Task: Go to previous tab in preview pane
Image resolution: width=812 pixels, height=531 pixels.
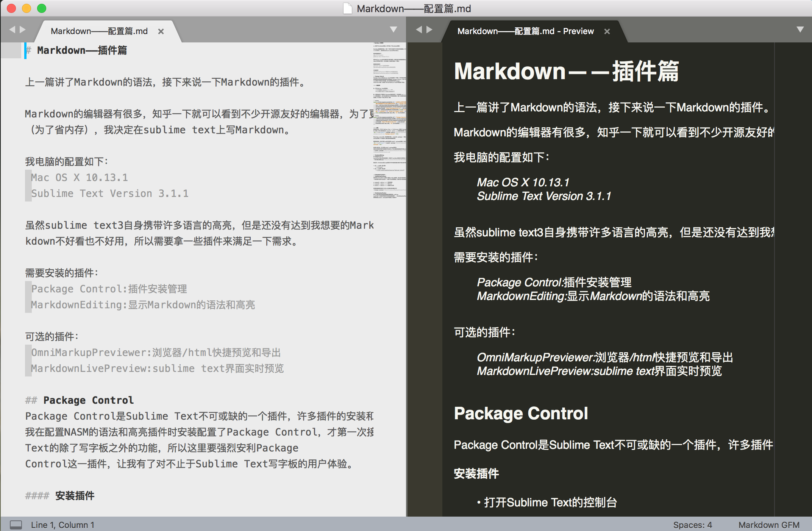Action: pos(419,30)
